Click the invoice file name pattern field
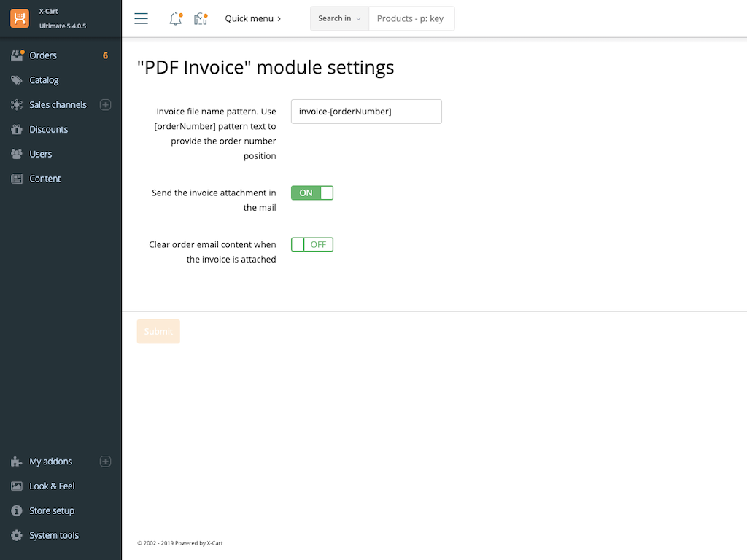747x560 pixels. (366, 112)
